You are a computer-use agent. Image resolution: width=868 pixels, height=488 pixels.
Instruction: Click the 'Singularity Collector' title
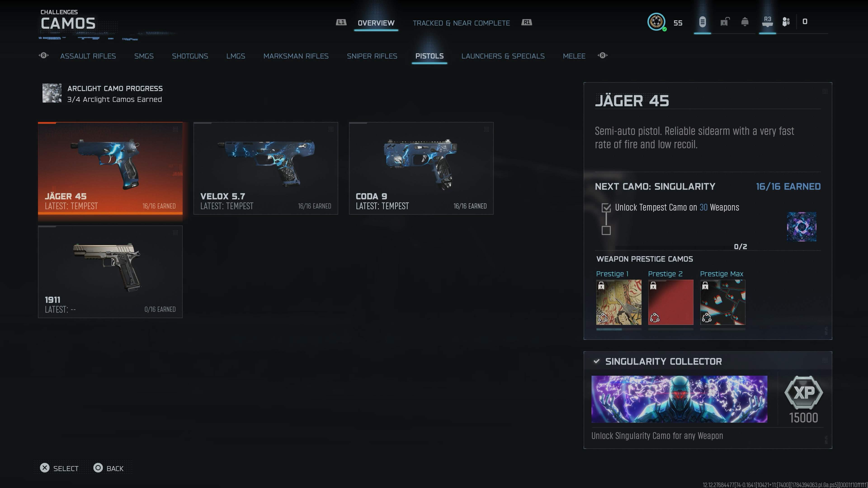(663, 361)
